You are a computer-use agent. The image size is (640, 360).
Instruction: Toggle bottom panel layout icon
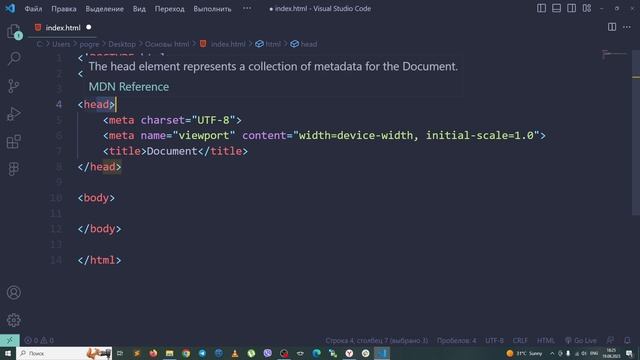556,8
